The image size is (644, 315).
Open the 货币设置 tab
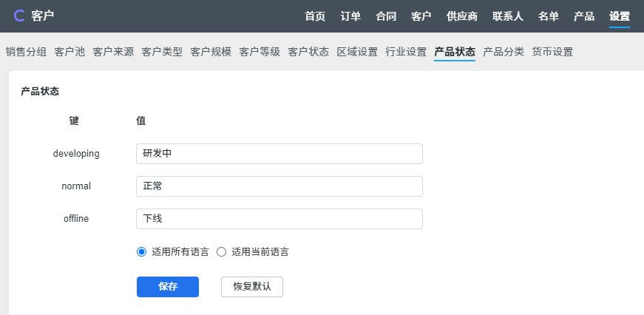(552, 52)
